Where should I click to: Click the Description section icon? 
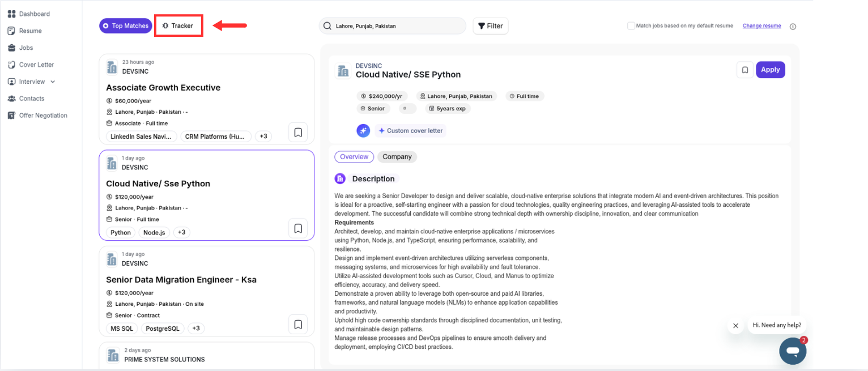click(340, 178)
